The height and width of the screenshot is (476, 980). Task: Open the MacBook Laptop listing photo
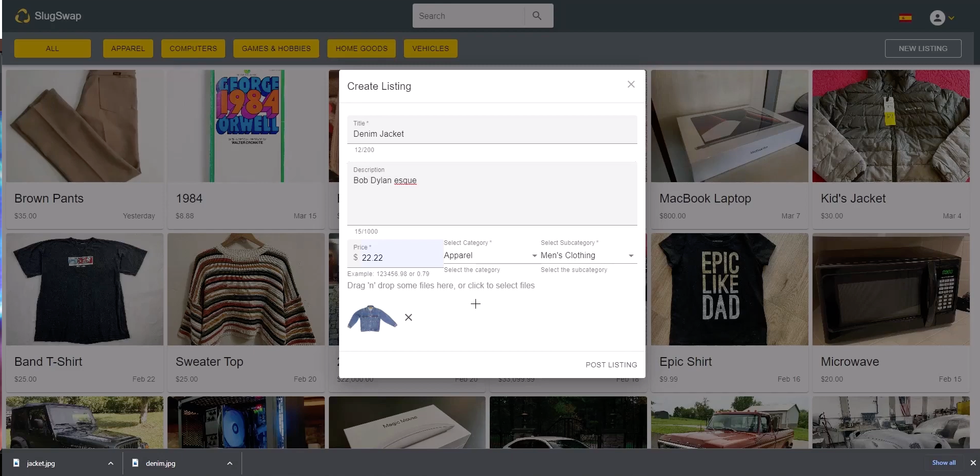point(730,126)
